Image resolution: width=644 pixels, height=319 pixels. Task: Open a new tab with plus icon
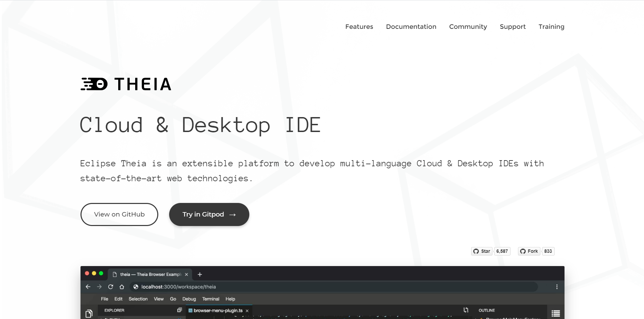(x=200, y=275)
